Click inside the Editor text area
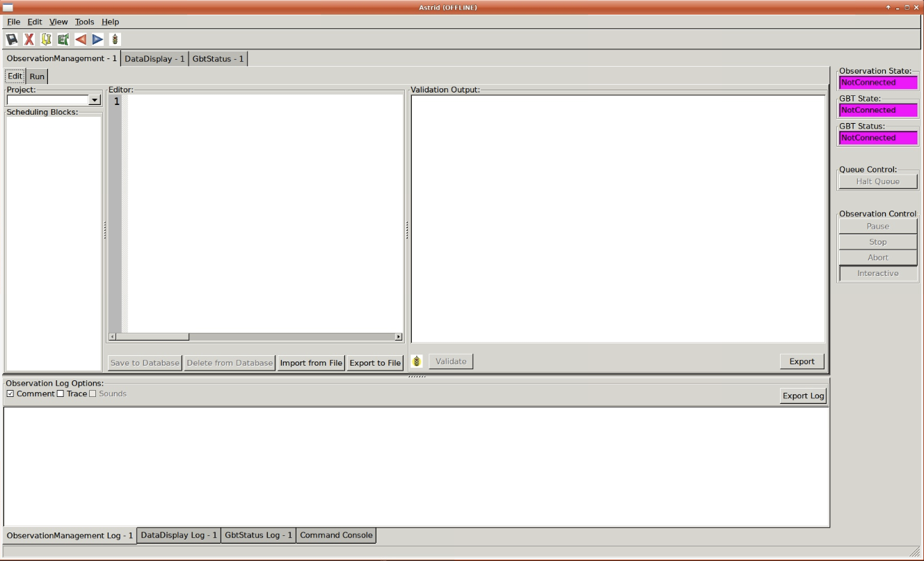 (264, 213)
